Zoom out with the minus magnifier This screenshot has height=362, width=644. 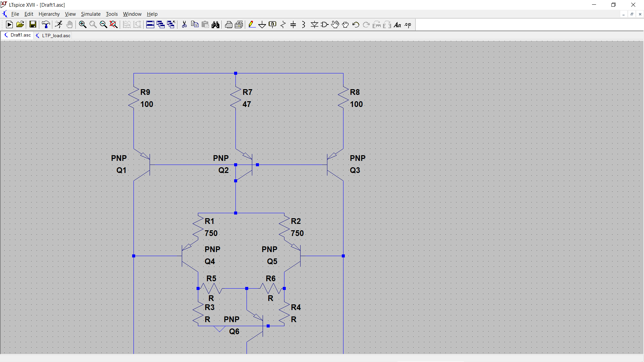tap(103, 24)
